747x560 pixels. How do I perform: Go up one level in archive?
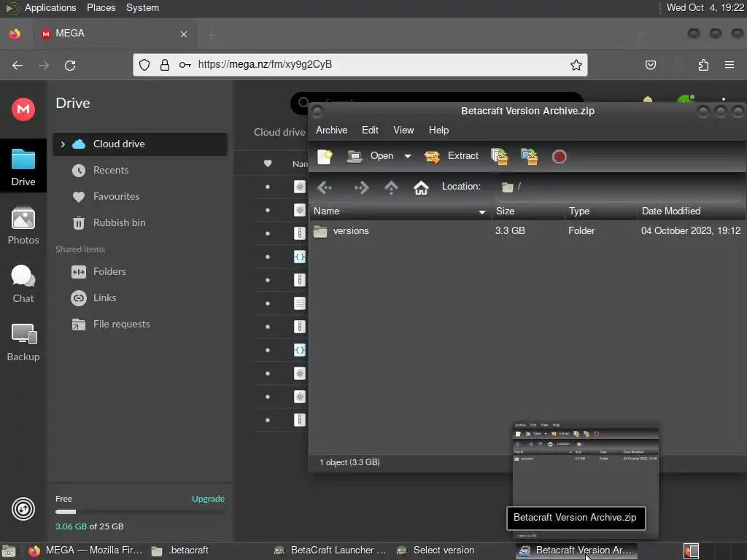tap(391, 187)
